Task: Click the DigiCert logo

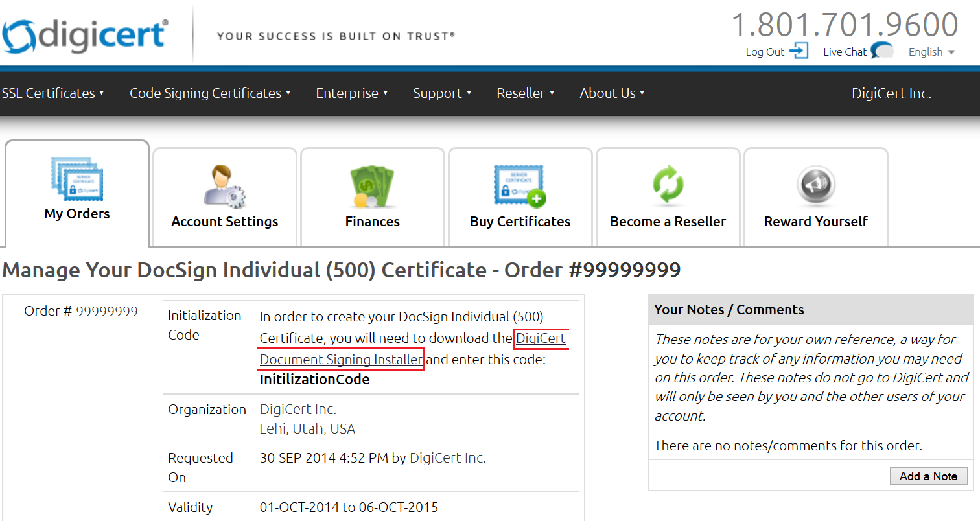Action: (x=85, y=35)
